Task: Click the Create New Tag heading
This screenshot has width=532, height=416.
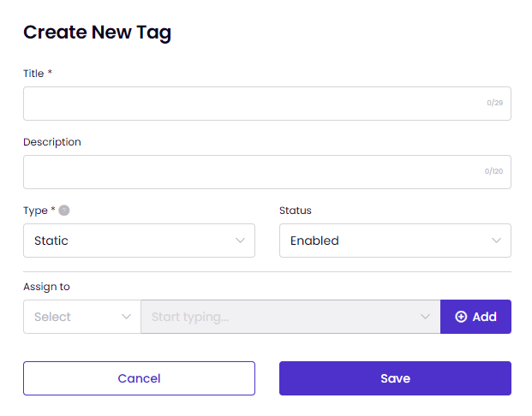Action: (97, 33)
